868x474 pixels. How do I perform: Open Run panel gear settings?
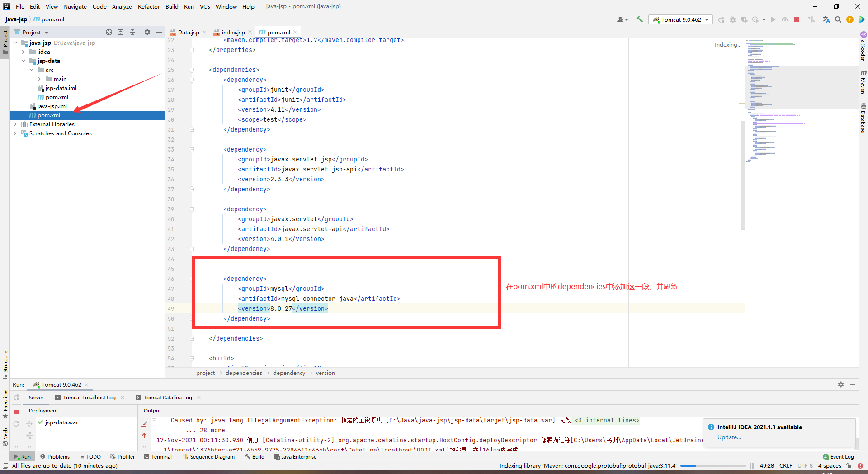click(841, 384)
